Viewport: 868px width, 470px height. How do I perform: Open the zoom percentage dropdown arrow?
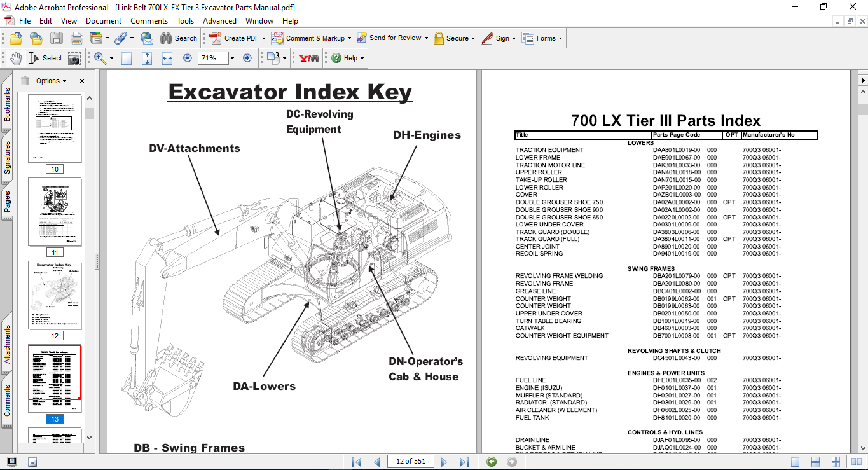click(x=232, y=58)
